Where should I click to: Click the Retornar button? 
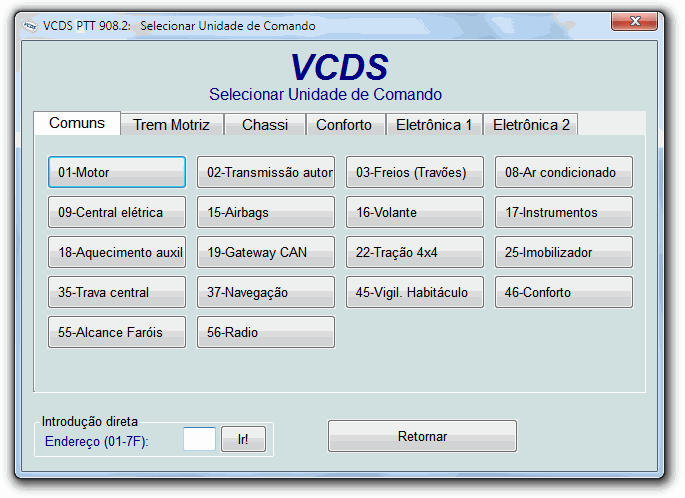click(x=422, y=436)
